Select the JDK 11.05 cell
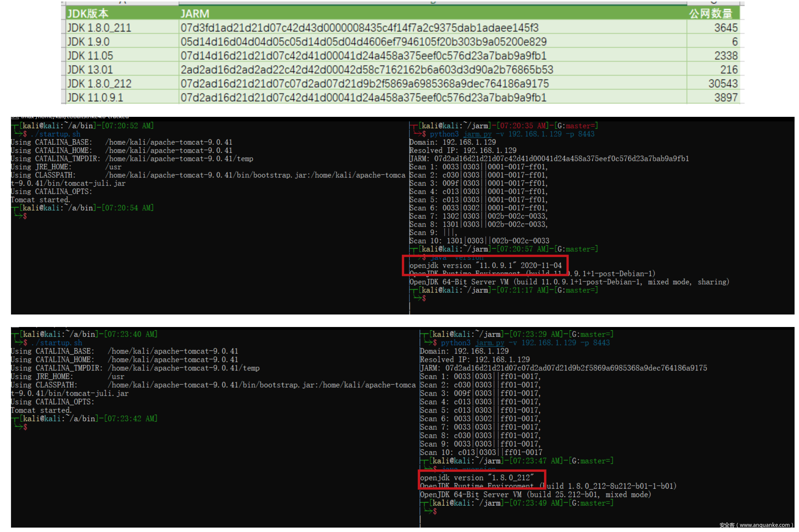The width and height of the screenshot is (799, 532). pos(90,55)
